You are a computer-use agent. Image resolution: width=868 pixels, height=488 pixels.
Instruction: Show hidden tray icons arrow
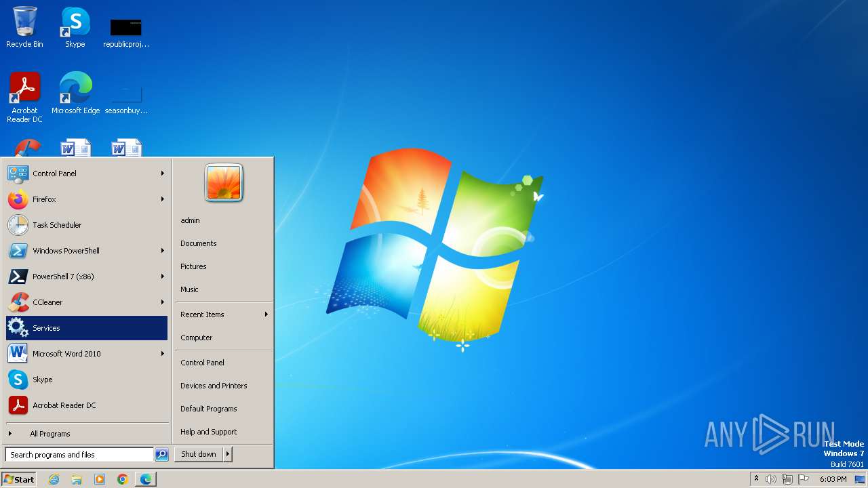[756, 479]
